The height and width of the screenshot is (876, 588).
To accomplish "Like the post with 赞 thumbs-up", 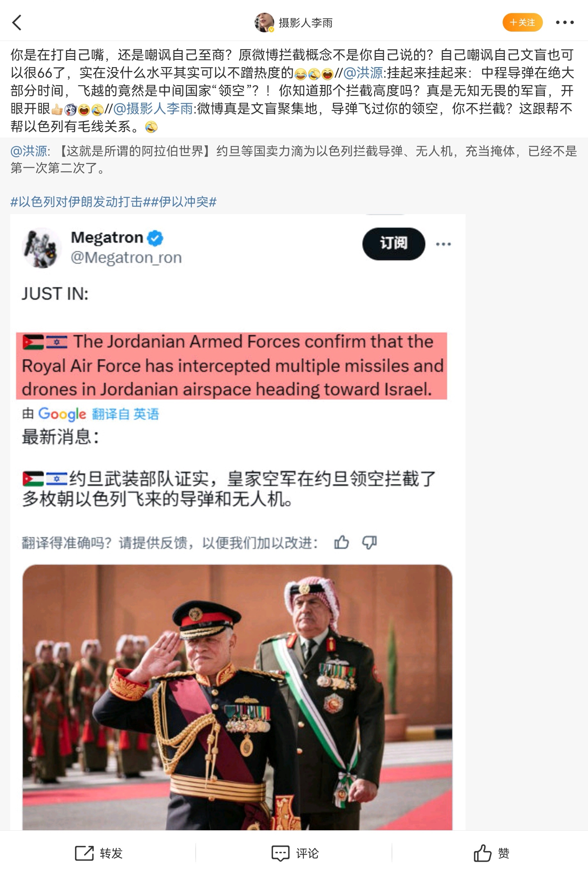I will (482, 853).
